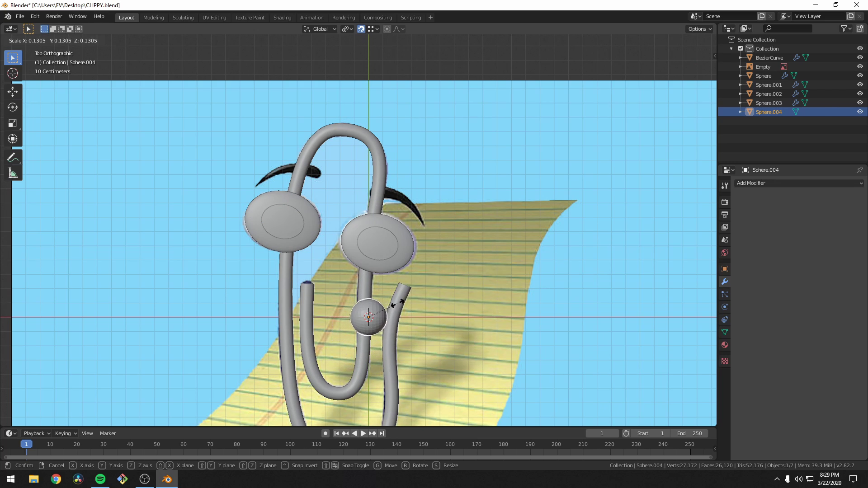Select the Annotate tool
Viewport: 868px width, 488px height.
click(13, 157)
